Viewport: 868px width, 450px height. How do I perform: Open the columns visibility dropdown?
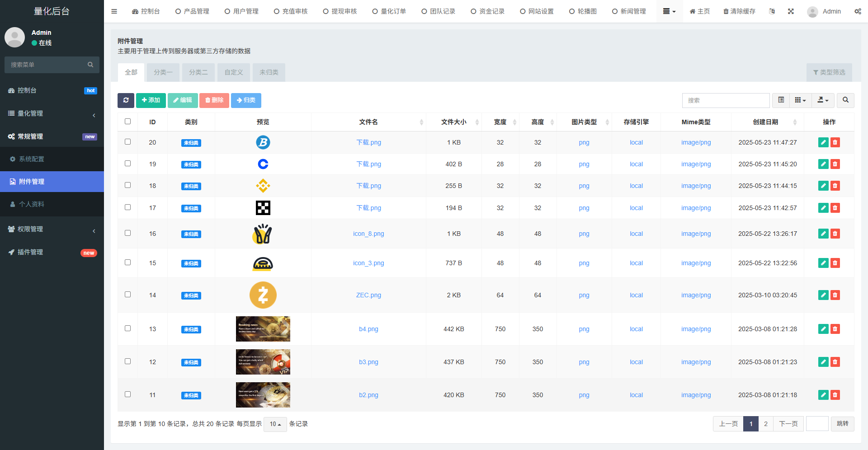(x=800, y=100)
